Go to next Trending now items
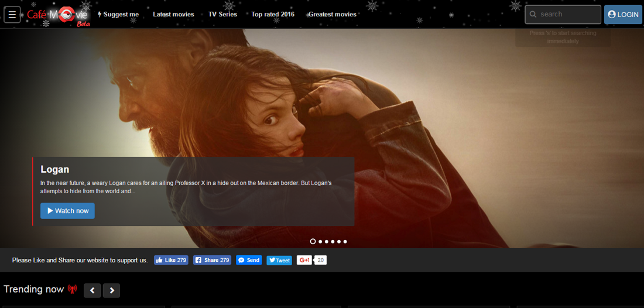This screenshot has width=644, height=308. coord(111,290)
